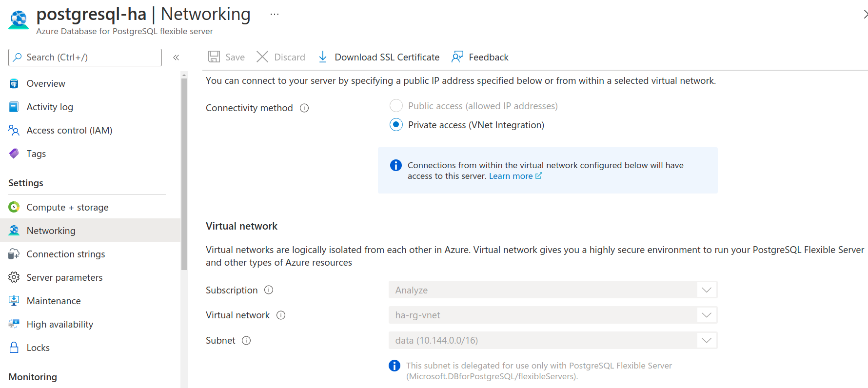The width and height of the screenshot is (868, 388).
Task: Select Private access (VNet Integration) radio
Action: tap(396, 125)
